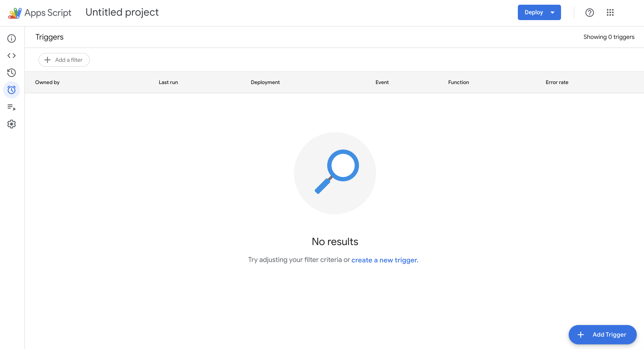Follow the create a new trigger link

point(384,260)
